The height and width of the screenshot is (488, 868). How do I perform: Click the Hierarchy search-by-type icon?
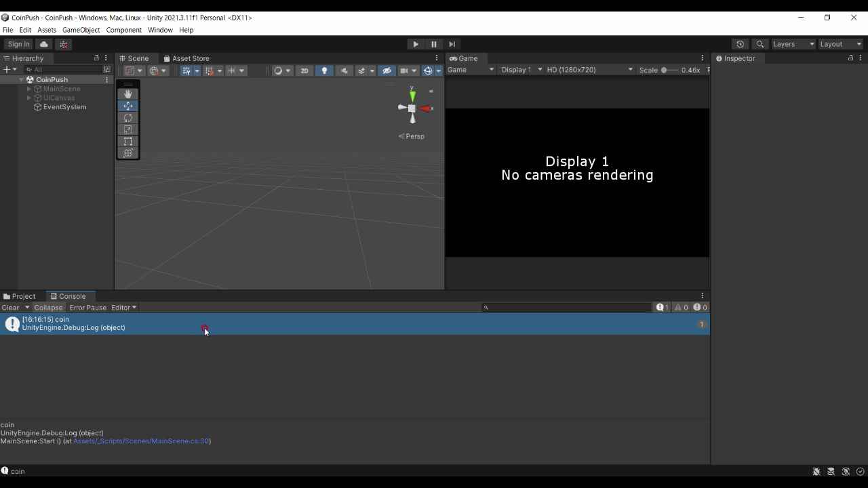coord(106,70)
